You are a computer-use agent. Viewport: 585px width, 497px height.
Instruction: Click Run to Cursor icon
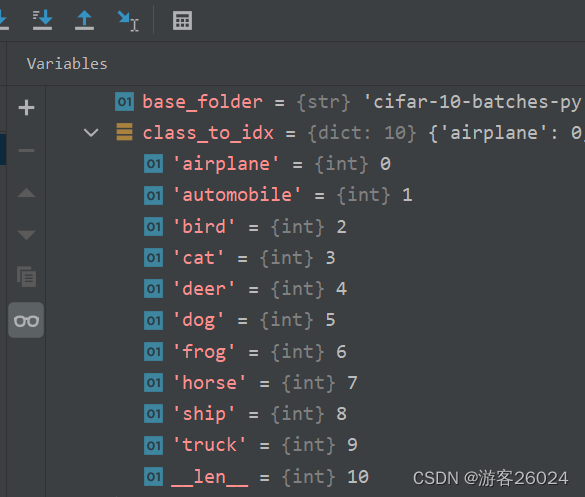(128, 21)
